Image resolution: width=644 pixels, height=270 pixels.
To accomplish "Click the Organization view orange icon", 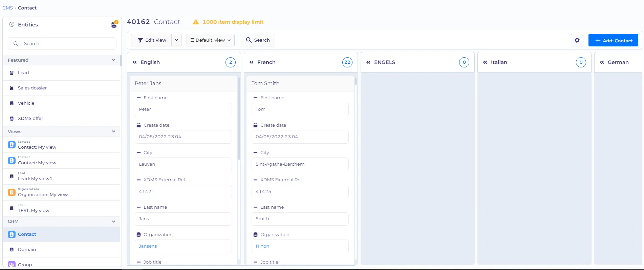I will [12, 192].
